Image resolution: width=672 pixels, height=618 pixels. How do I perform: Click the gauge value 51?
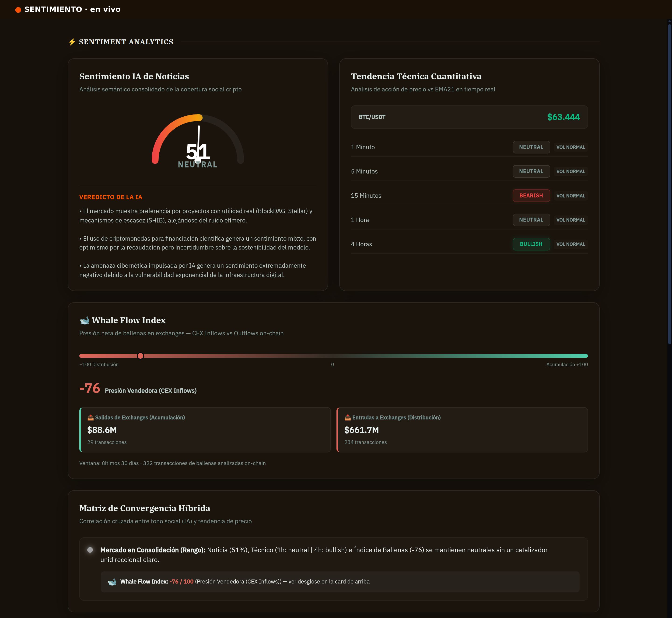198,152
